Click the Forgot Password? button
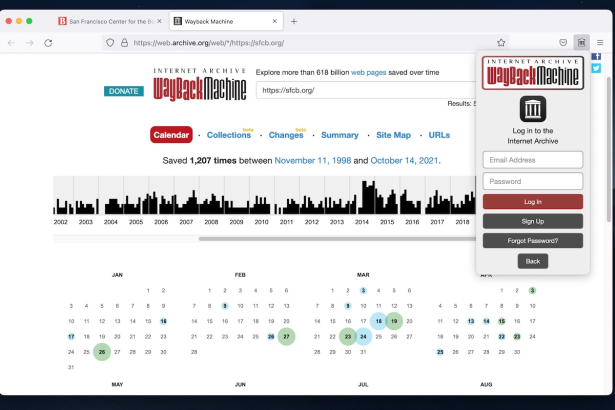This screenshot has width=615, height=410. [533, 241]
